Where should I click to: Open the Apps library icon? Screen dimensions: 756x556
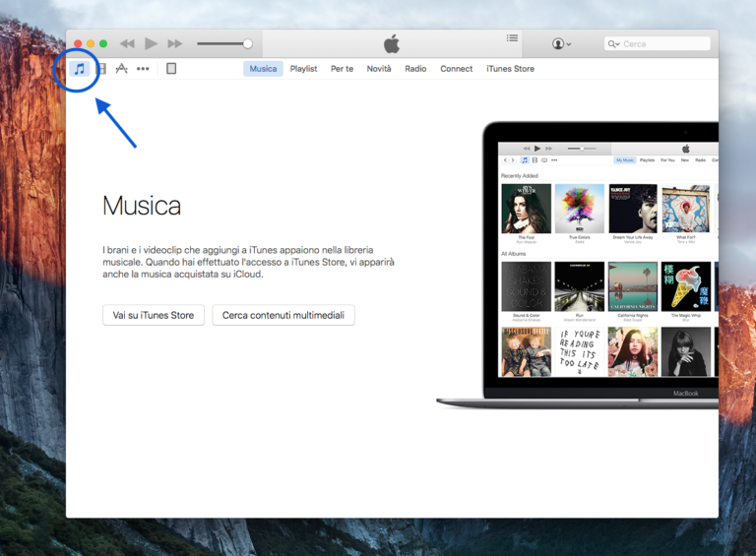tap(121, 69)
